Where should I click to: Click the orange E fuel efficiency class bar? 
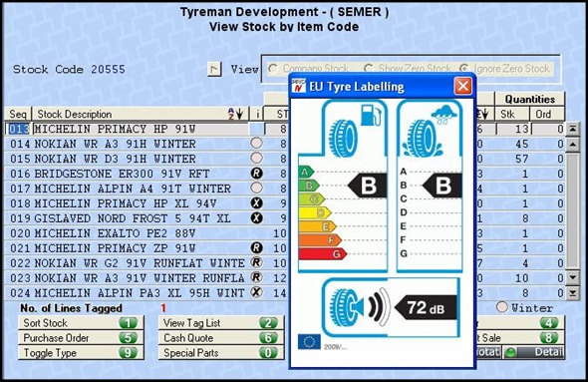tap(317, 226)
